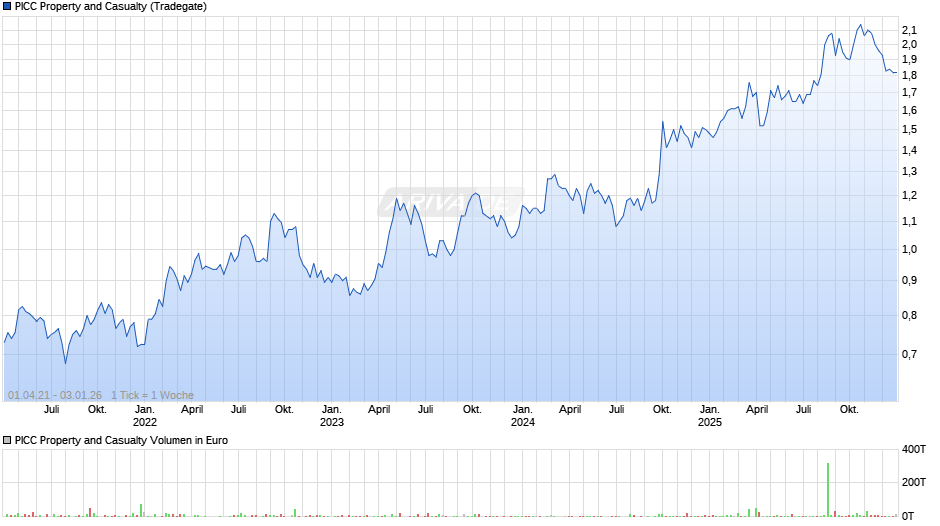Click the tallest green volume bar
This screenshot has height=526, width=940.
[828, 489]
